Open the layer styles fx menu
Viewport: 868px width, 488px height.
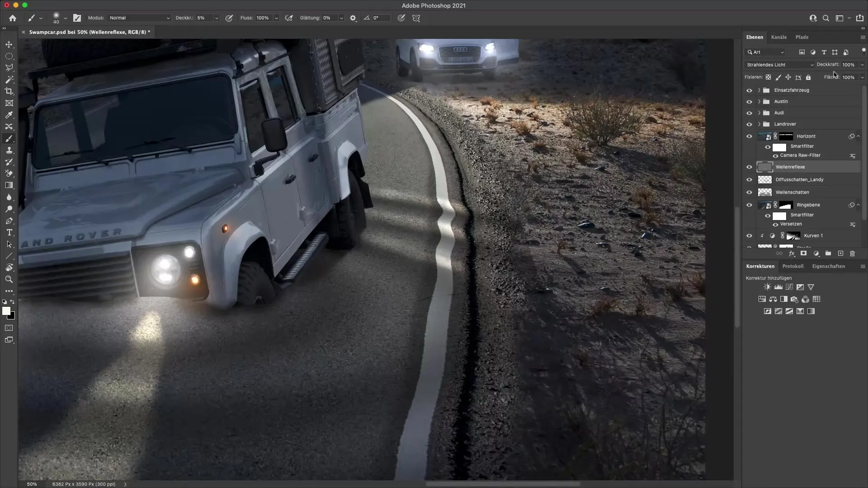[x=792, y=253]
